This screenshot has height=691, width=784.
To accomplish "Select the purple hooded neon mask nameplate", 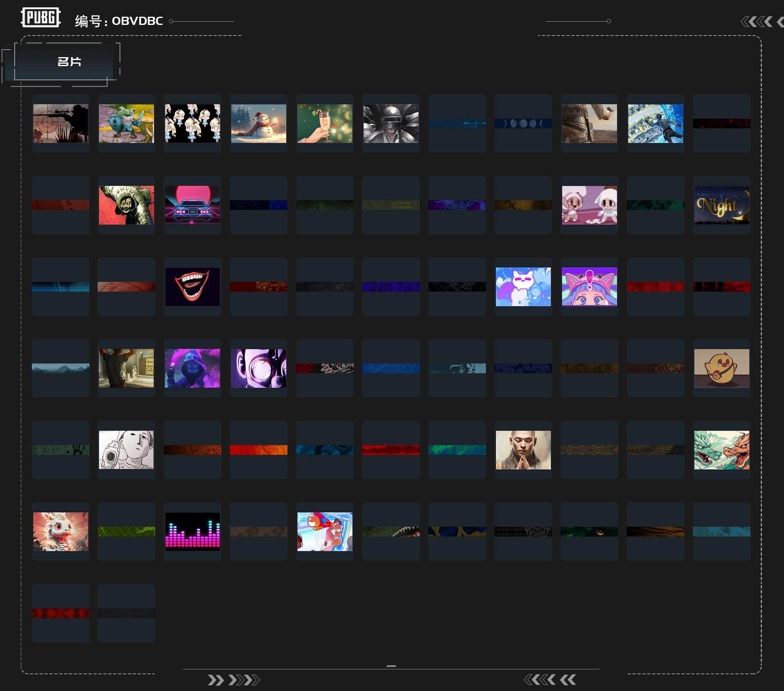I will tap(192, 368).
